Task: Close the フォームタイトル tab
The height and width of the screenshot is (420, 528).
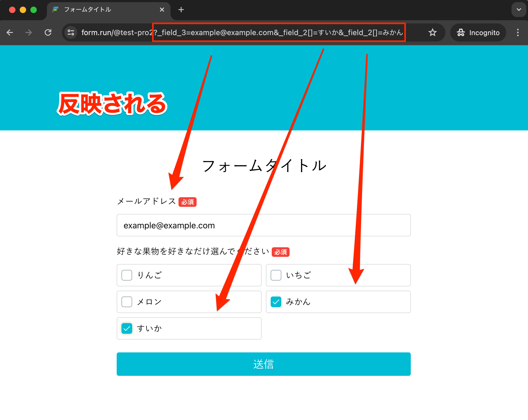Action: [162, 10]
